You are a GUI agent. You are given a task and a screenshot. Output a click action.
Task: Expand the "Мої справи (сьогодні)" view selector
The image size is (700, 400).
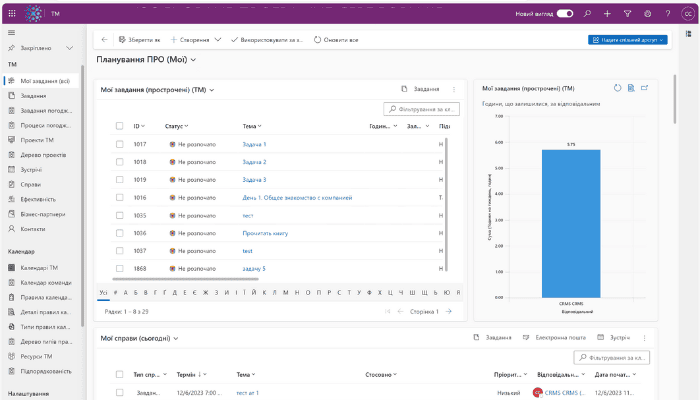point(176,338)
